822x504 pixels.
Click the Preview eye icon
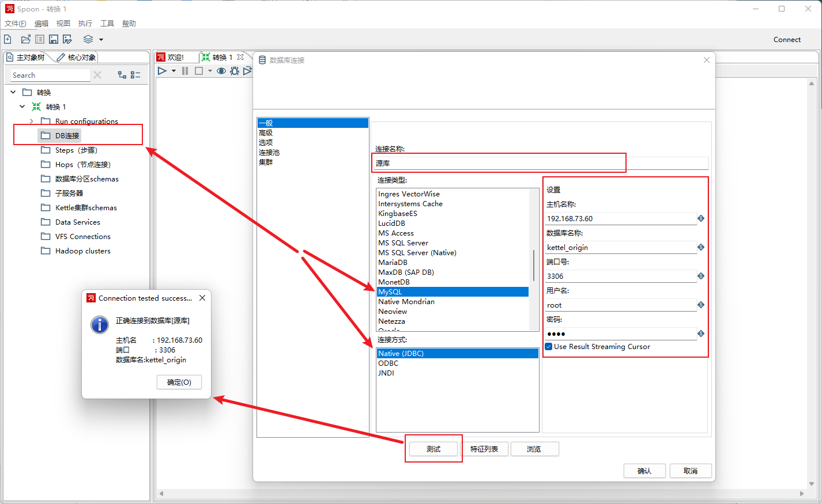[x=221, y=71]
